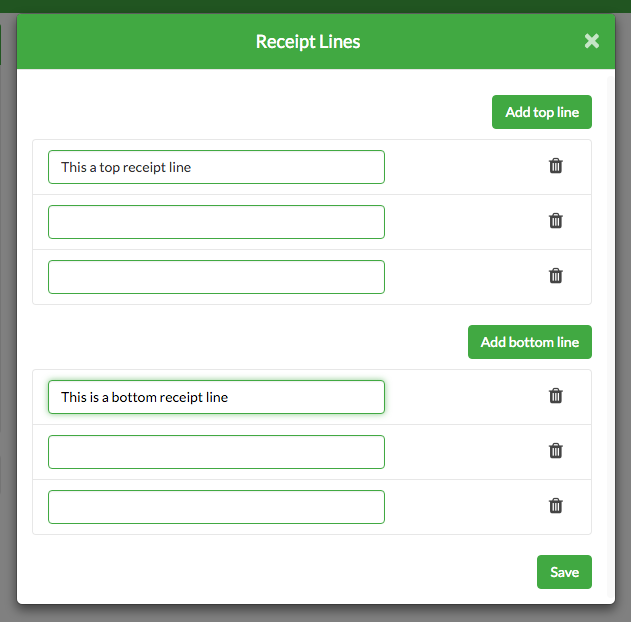Click trash icon for second bottom line
The image size is (631, 622).
click(555, 451)
